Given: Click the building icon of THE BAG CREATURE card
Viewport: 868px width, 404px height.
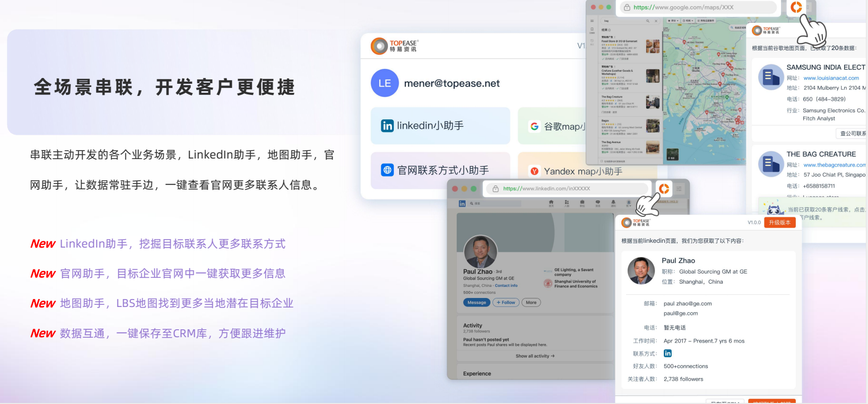Looking at the screenshot, I should click(771, 164).
